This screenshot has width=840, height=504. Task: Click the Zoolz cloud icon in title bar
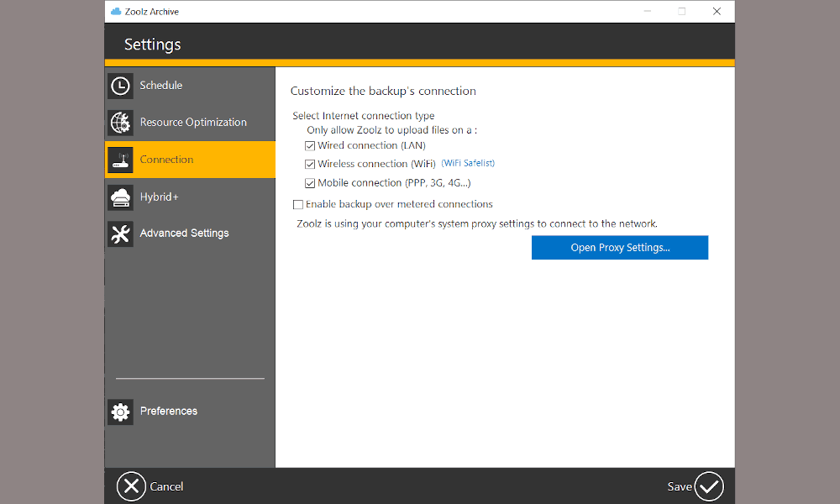point(116,12)
